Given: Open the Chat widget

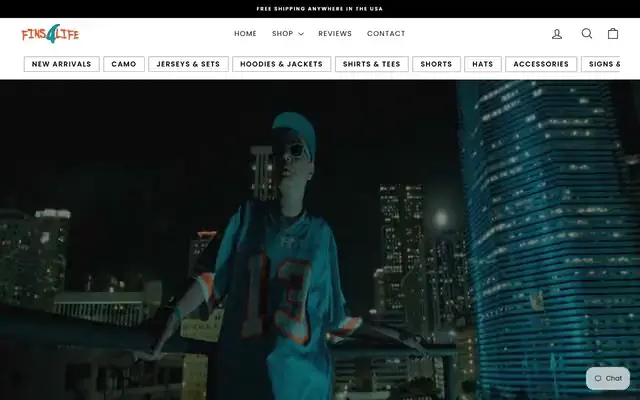Looking at the screenshot, I should click(x=608, y=378).
